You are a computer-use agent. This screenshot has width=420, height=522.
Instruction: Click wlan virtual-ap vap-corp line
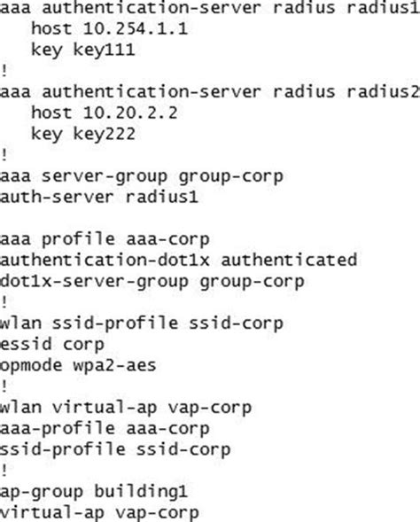126,408
